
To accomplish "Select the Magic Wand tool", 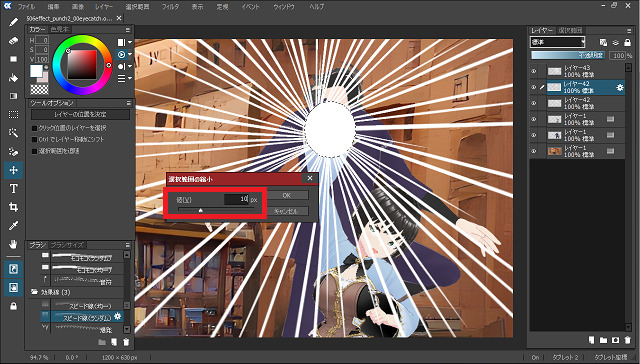I will pos(13,133).
